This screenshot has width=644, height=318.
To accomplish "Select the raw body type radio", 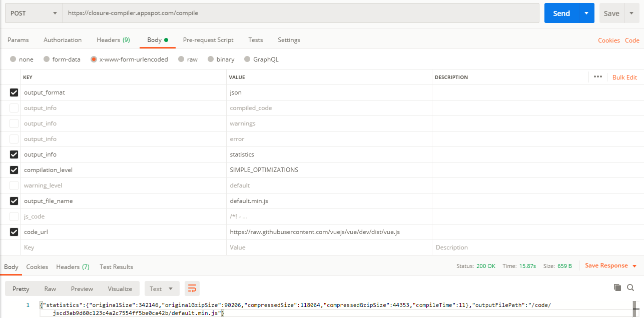I will pyautogui.click(x=181, y=59).
